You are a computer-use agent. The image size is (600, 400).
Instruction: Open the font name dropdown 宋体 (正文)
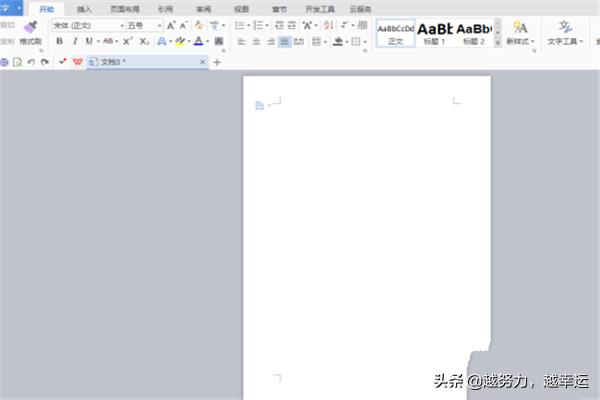[x=85, y=25]
